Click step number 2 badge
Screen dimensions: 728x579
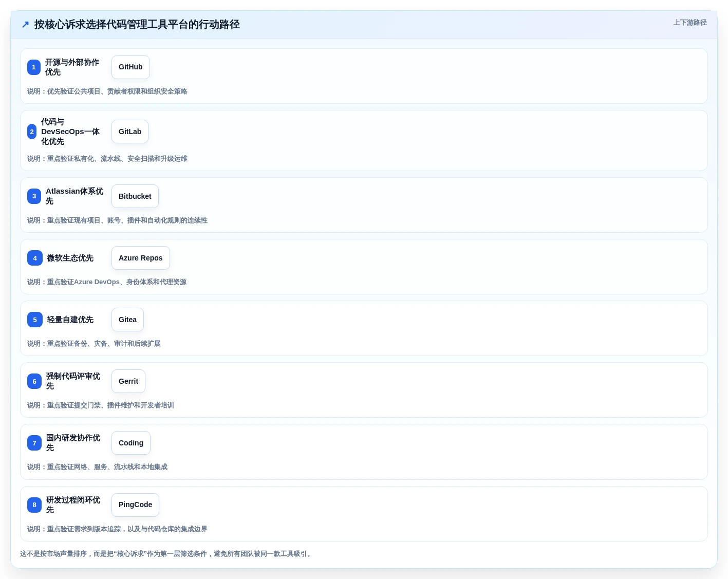(x=32, y=132)
